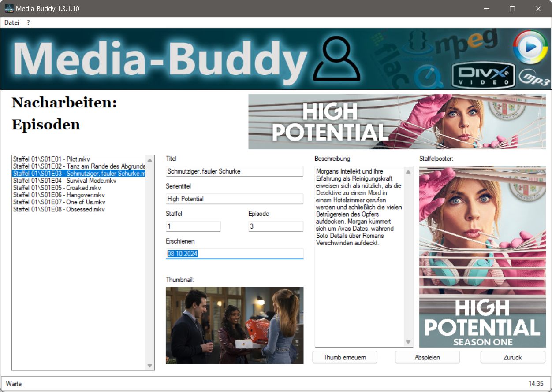Open the Datei menu
552x392 pixels.
[x=12, y=22]
